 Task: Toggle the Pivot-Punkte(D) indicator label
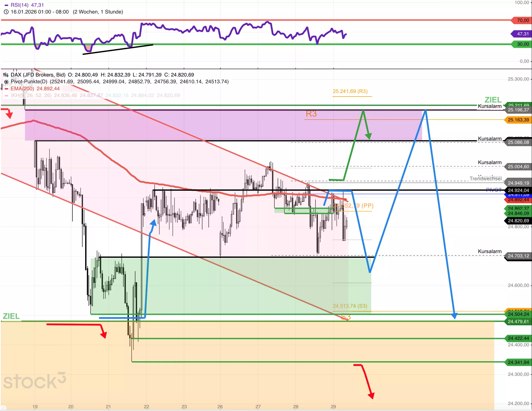click(x=29, y=82)
